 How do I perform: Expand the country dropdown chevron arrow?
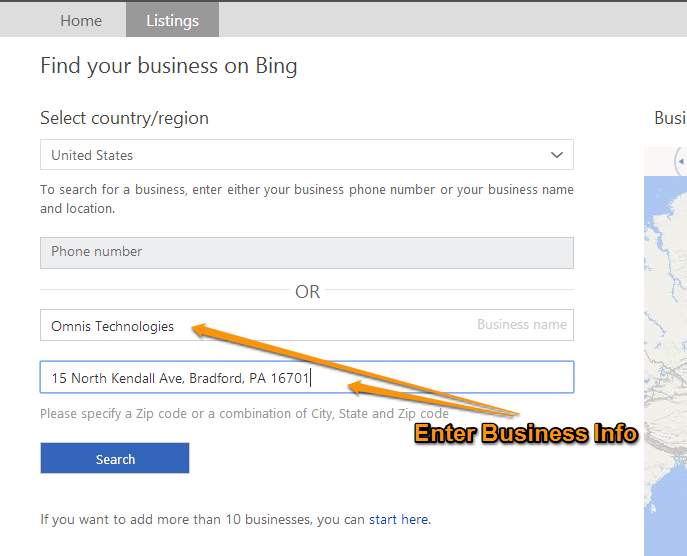tap(557, 155)
